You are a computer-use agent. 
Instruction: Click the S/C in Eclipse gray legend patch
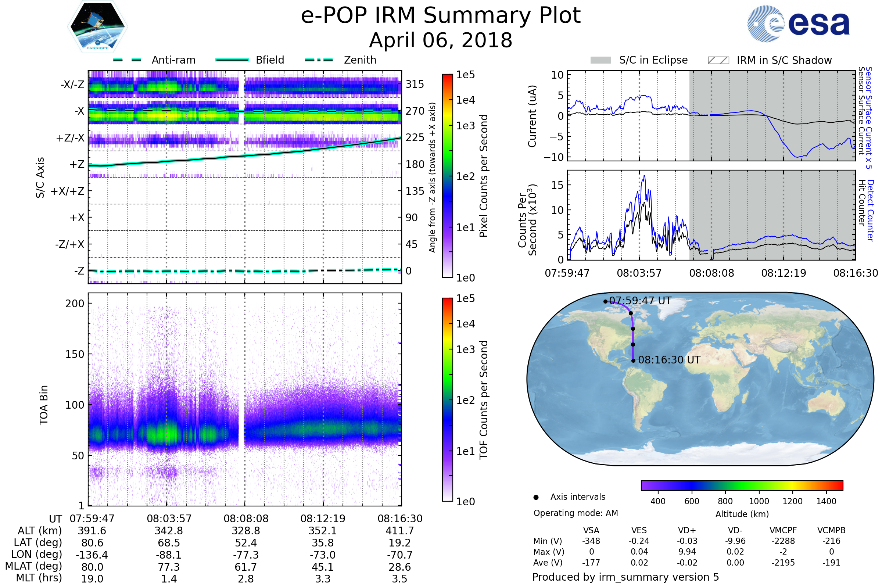(x=600, y=60)
